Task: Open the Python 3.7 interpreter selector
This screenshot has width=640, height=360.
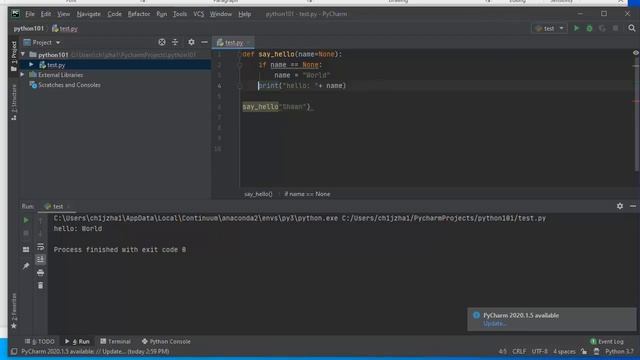Action: (x=619, y=351)
